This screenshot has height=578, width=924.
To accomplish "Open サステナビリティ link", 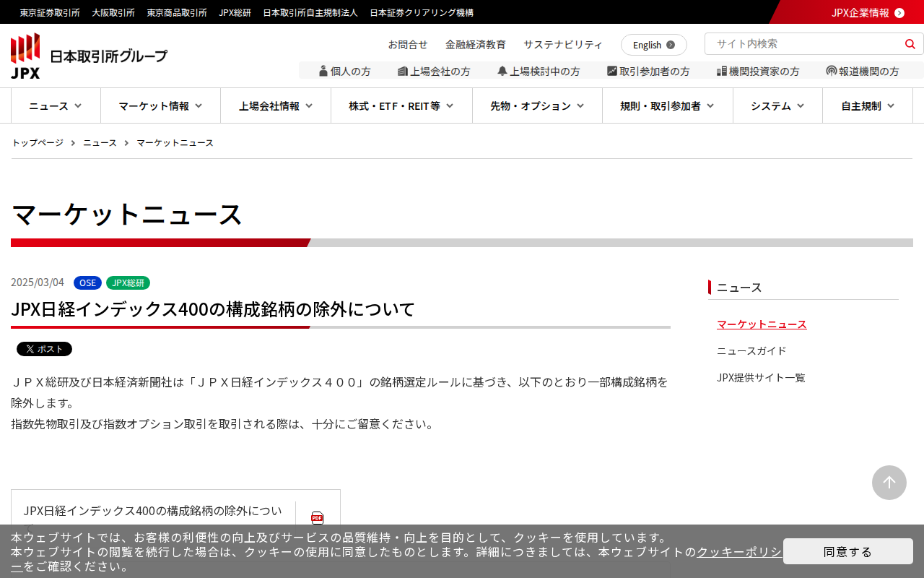I will coord(563,44).
